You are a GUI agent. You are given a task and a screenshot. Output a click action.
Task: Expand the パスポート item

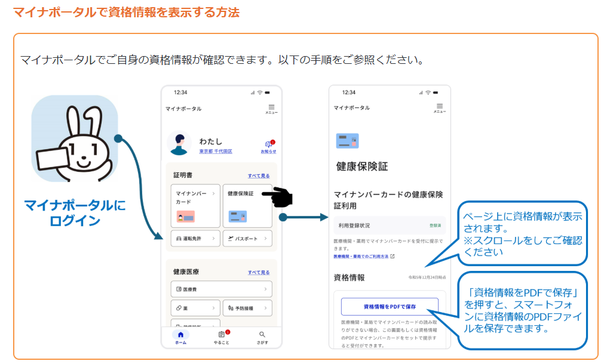247,239
